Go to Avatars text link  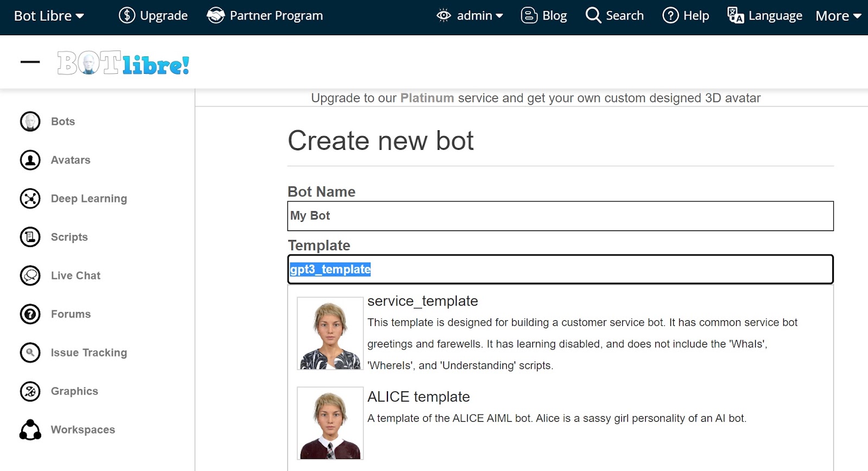point(71,160)
